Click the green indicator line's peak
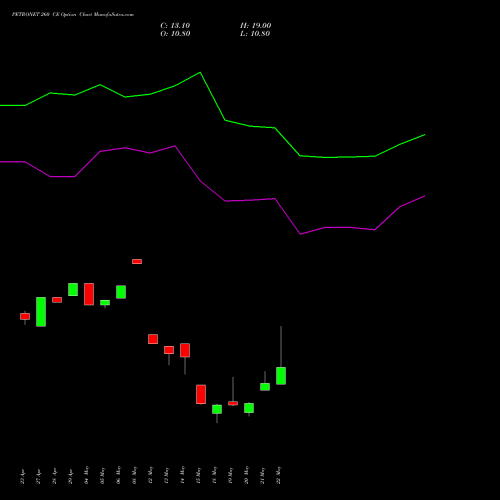Screen dimensions: 500x500 click(200, 72)
